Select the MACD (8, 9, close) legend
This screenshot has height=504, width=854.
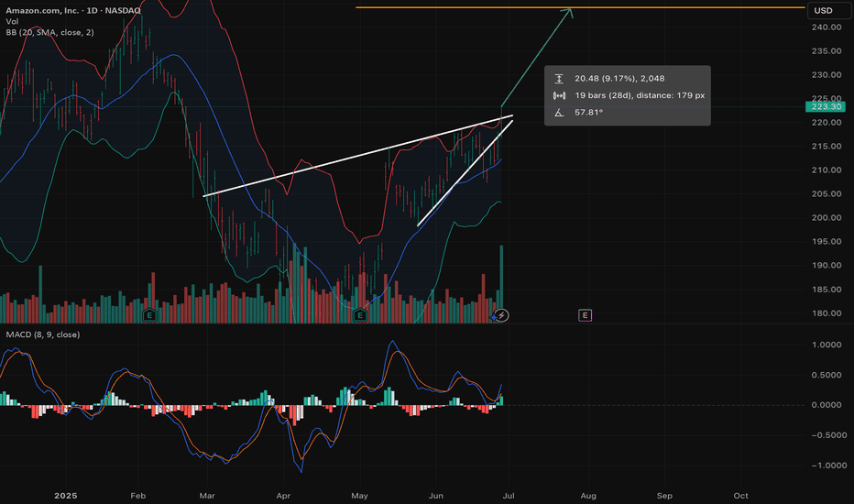tap(43, 334)
